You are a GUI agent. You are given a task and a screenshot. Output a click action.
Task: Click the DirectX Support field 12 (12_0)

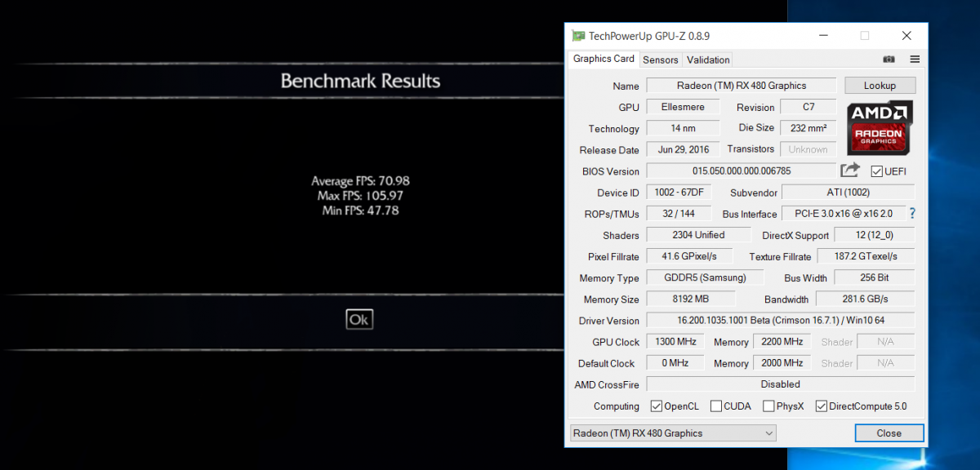(x=875, y=235)
